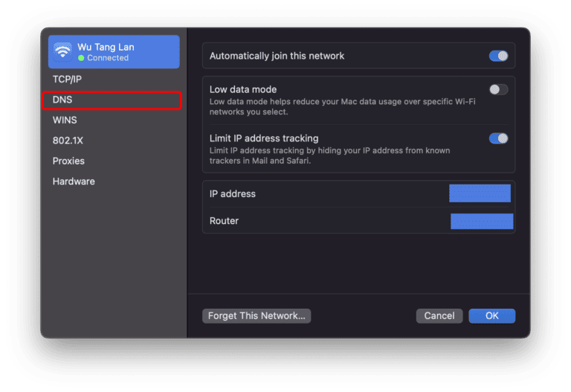Open the TCP/IP section
Viewport: 571px width, 392px height.
(67, 79)
